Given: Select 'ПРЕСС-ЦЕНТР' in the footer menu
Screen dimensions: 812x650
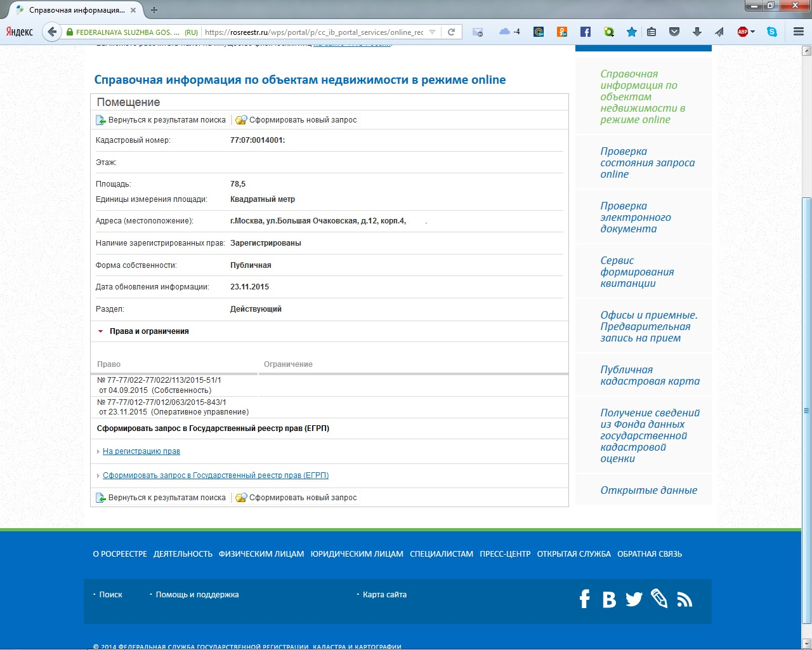Looking at the screenshot, I should [505, 554].
